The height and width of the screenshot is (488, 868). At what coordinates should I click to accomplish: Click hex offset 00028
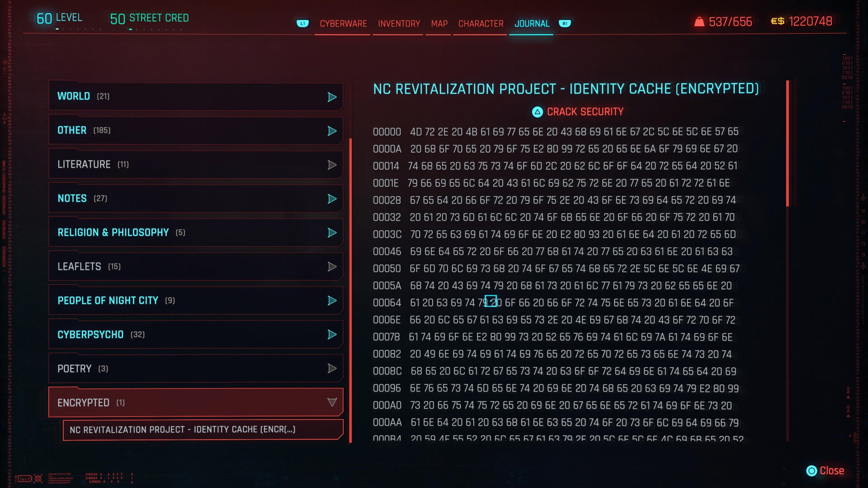[x=387, y=200]
